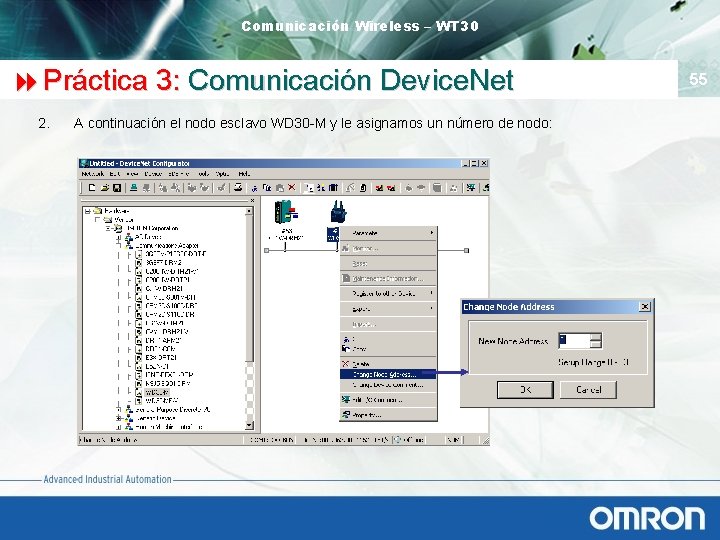Image resolution: width=720 pixels, height=540 pixels.
Task: Click the green Connect network toolbar icon
Action: point(134,187)
